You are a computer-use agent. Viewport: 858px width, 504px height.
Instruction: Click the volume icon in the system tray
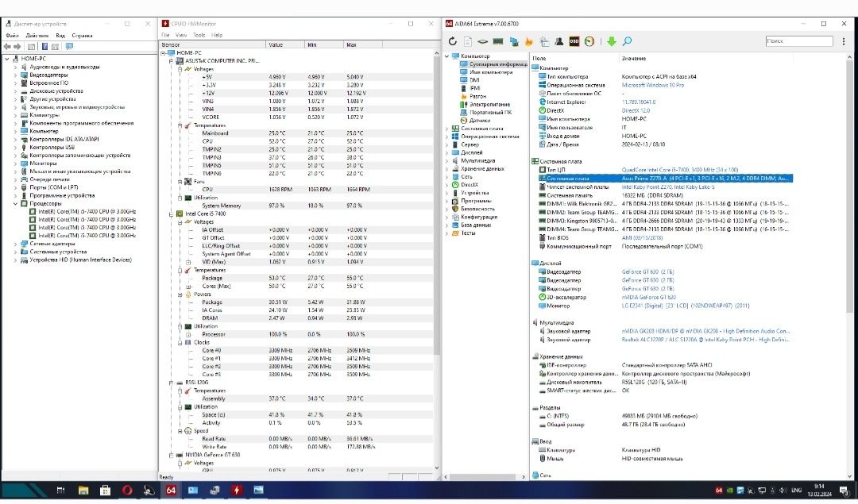[783, 490]
